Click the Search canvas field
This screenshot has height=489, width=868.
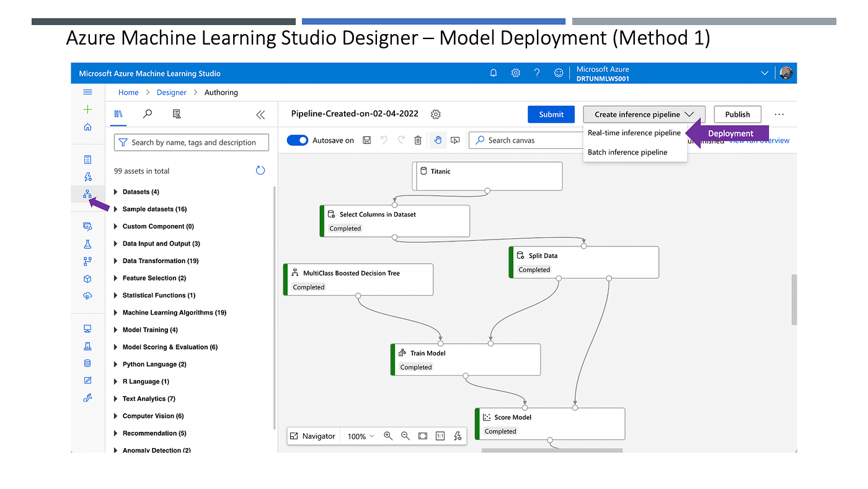click(x=526, y=140)
